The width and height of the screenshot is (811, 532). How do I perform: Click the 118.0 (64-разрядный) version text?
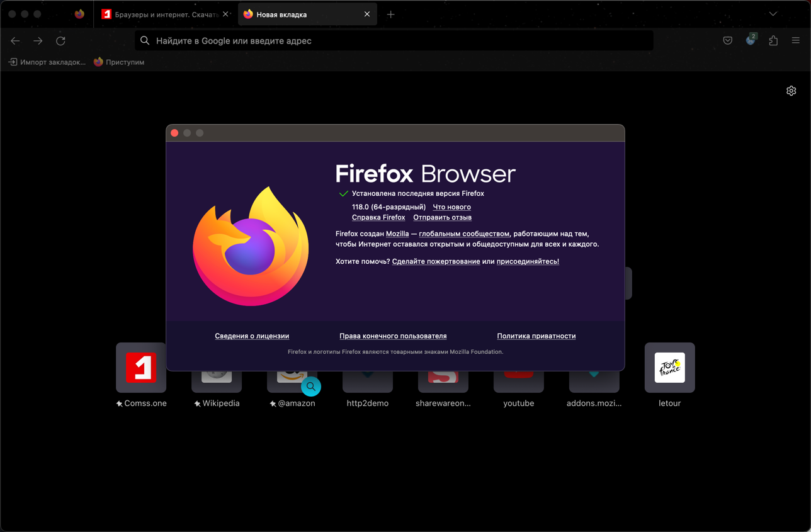(388, 207)
